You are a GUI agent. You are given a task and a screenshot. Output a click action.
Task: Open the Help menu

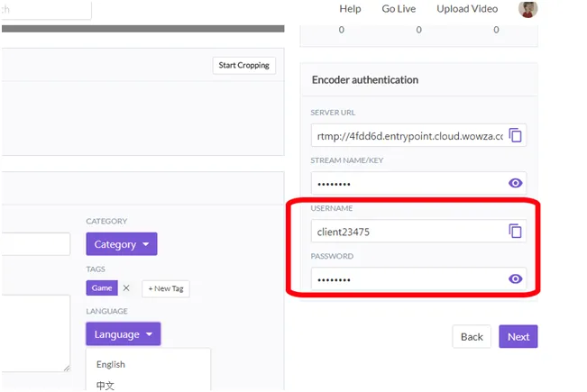pyautogui.click(x=350, y=9)
